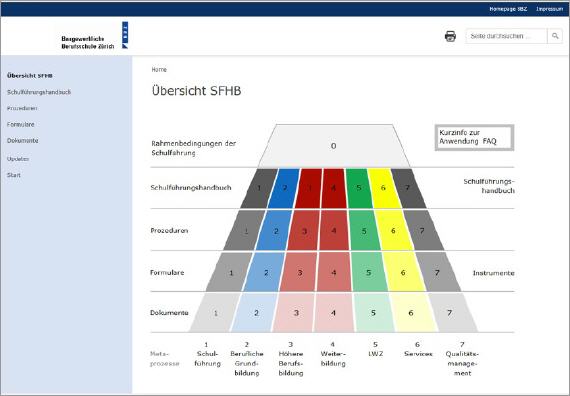Click the search magnifier icon

pos(555,36)
